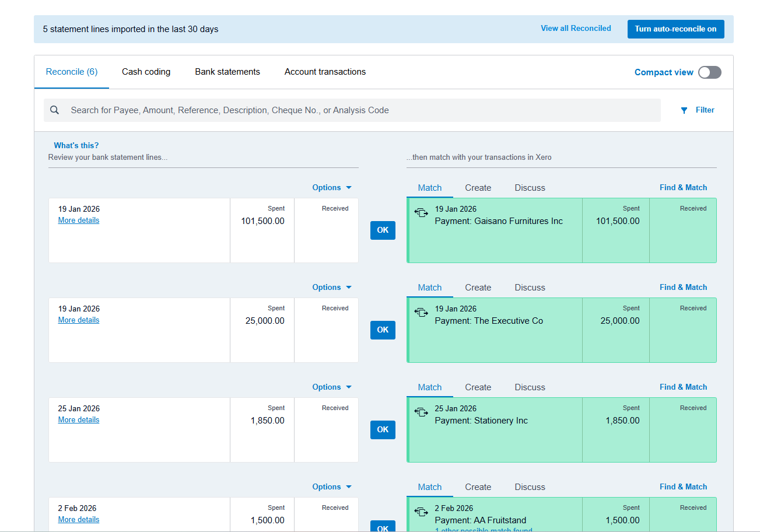The width and height of the screenshot is (760, 532).
Task: Click the 5 statement lines imported message
Action: click(131, 29)
